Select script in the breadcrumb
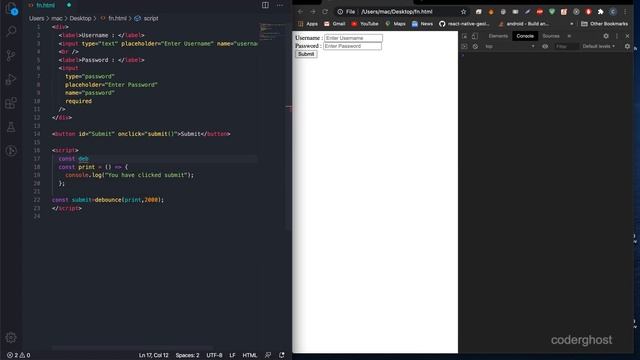Screen dimensions: 640x360 point(151,18)
